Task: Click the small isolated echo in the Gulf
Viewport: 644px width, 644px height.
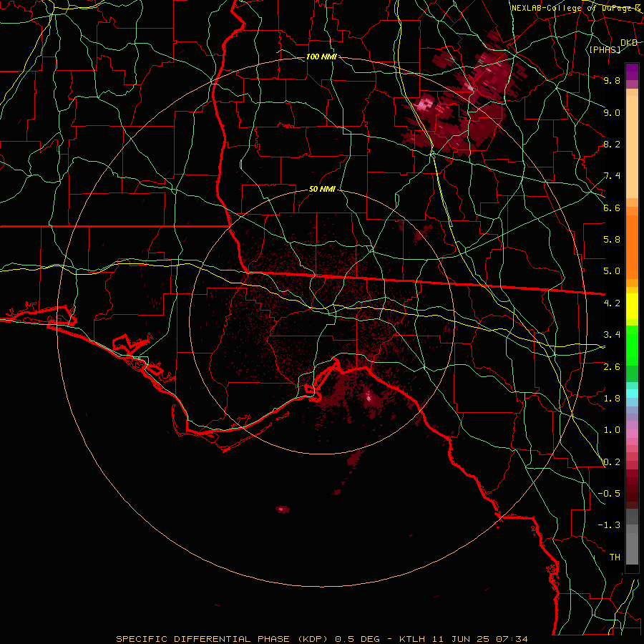Action: [x=283, y=509]
